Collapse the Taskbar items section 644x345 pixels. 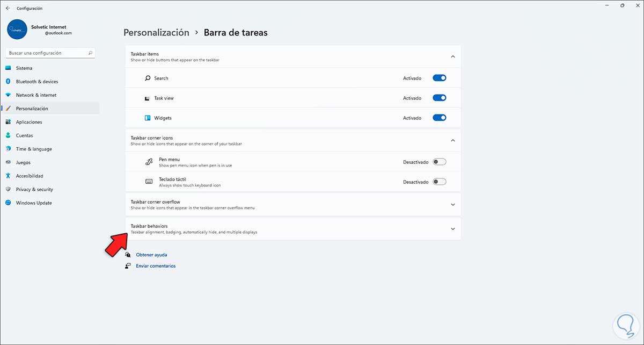tap(452, 56)
